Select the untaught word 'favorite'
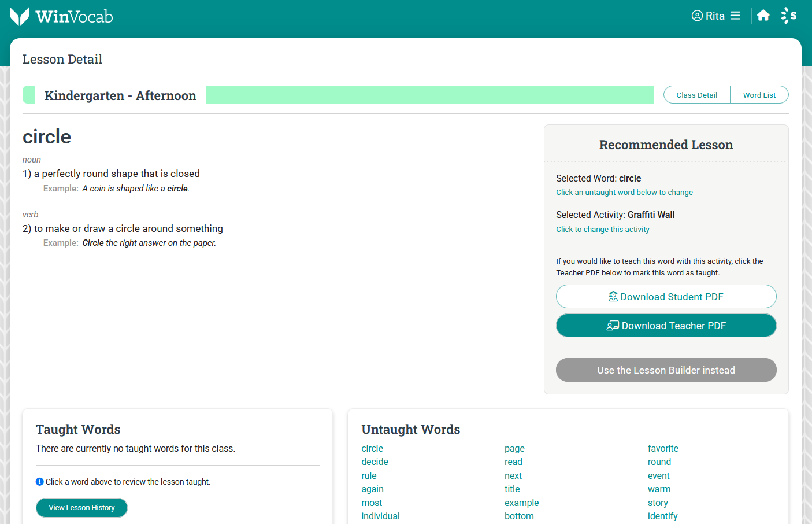The image size is (812, 524). coord(663,449)
